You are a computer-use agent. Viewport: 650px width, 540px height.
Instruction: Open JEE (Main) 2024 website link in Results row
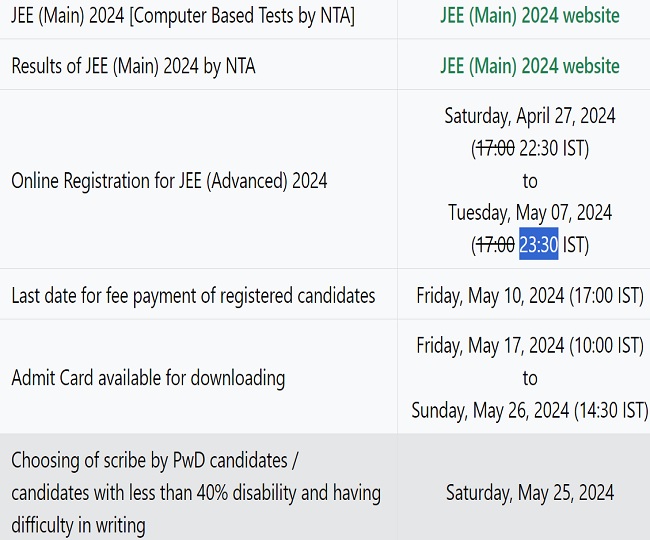(529, 66)
